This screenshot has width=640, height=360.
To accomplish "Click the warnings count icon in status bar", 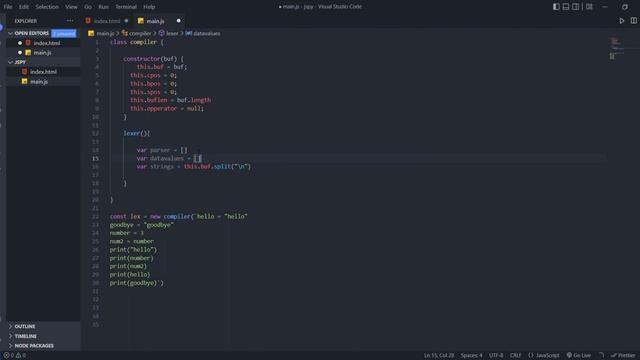I will coord(18,356).
